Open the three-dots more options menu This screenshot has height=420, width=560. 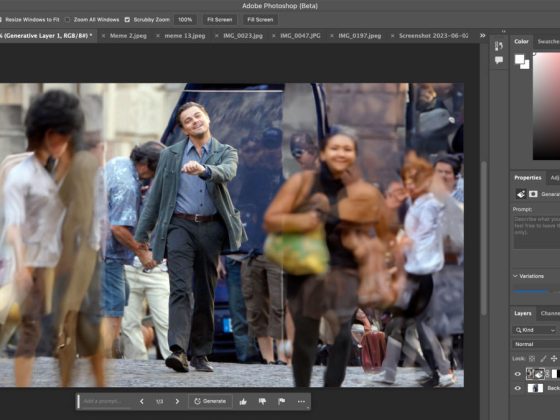pyautogui.click(x=301, y=401)
